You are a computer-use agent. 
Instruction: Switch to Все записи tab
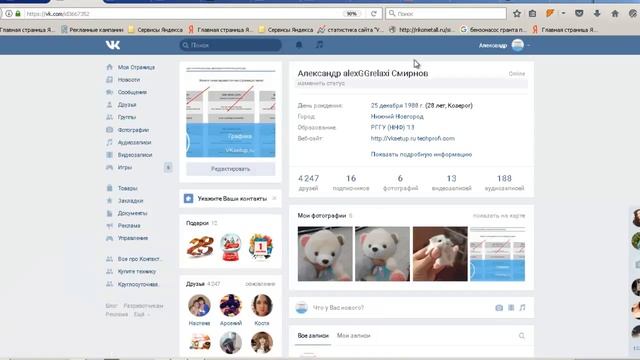coord(313,336)
